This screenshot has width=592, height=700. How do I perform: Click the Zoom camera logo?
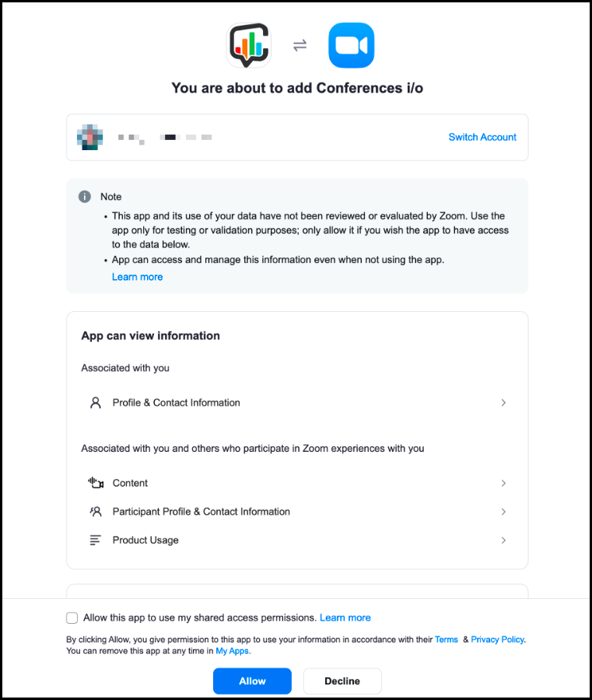pyautogui.click(x=352, y=45)
